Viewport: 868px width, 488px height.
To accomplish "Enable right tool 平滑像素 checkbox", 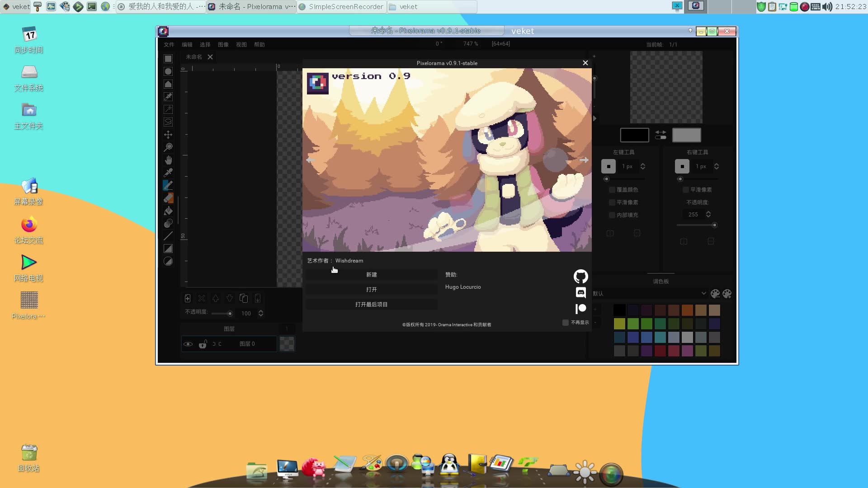I will (x=686, y=190).
